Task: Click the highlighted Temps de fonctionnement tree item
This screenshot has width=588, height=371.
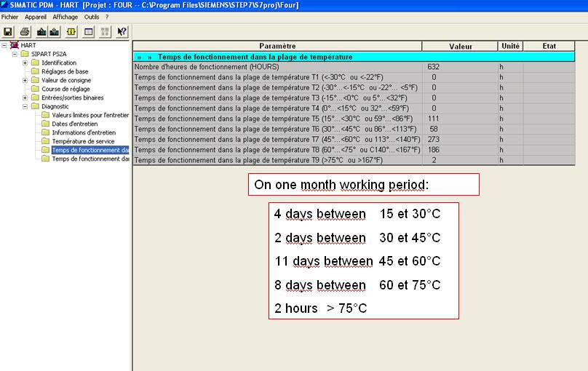Action: point(90,150)
